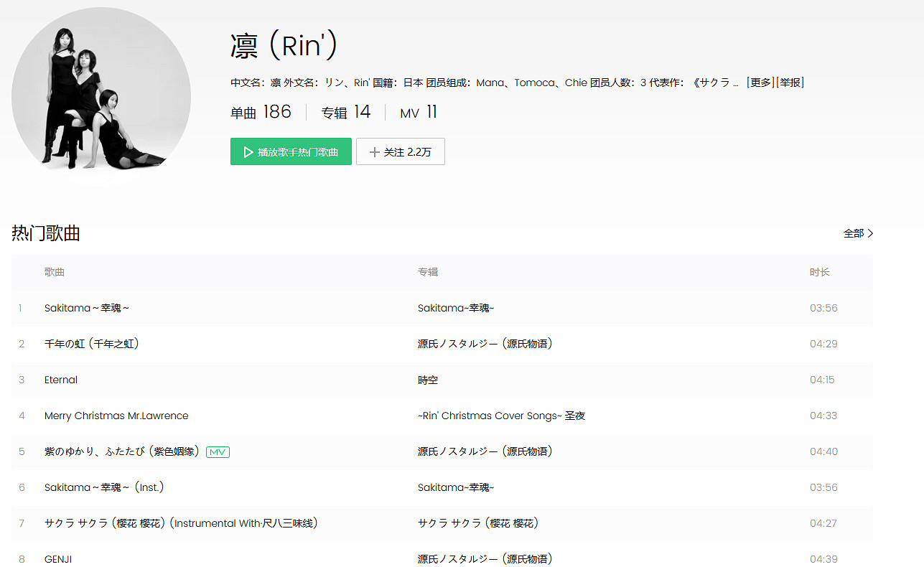Click the artist's circular profile photo
The width and height of the screenshot is (924, 567).
[101, 95]
